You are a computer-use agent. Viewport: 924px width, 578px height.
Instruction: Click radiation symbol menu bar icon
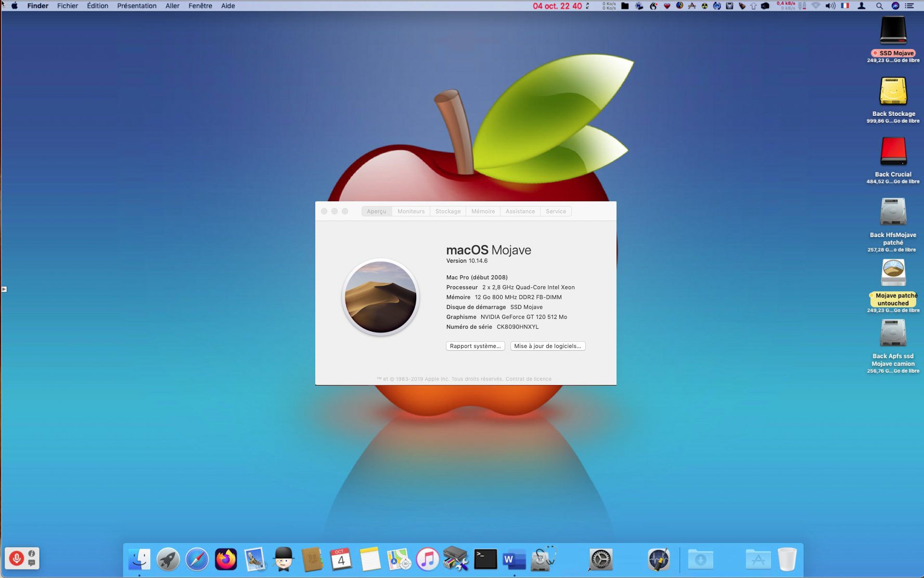coord(704,6)
